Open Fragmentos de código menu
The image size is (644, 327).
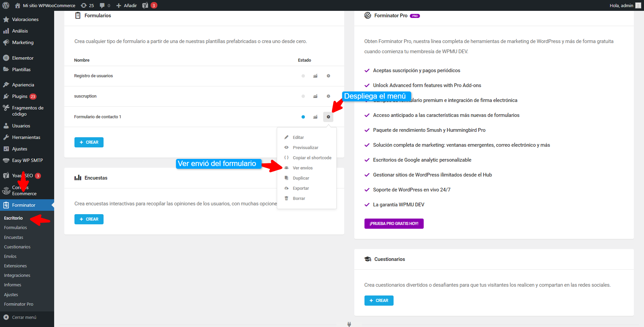[27, 111]
